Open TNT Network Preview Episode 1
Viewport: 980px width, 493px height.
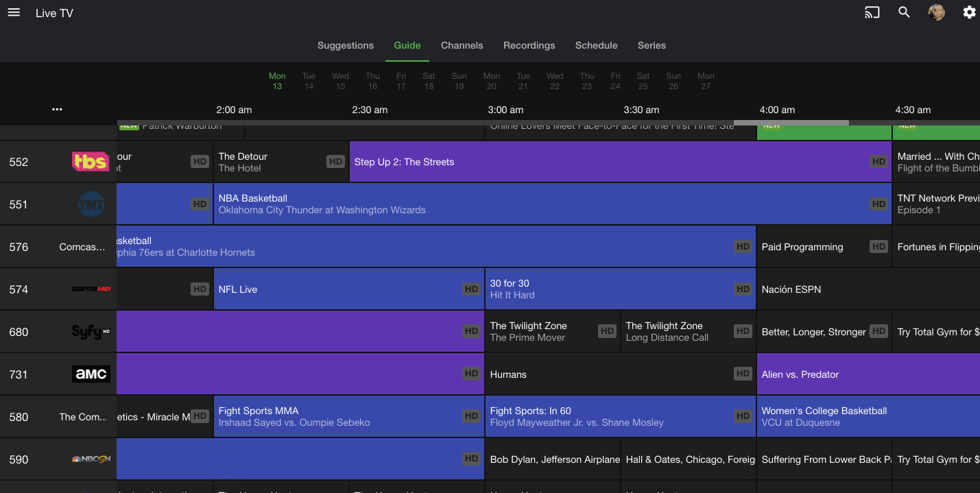pyautogui.click(x=936, y=204)
